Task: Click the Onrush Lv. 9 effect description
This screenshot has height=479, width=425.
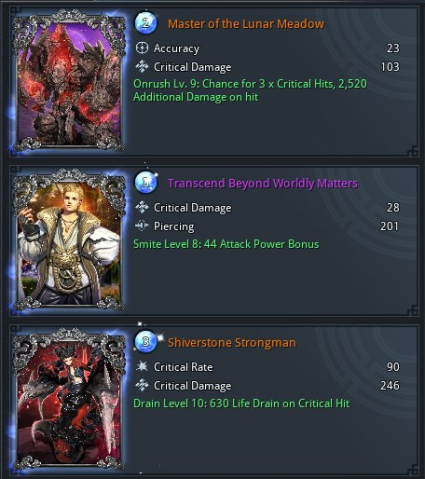Action: (x=250, y=90)
